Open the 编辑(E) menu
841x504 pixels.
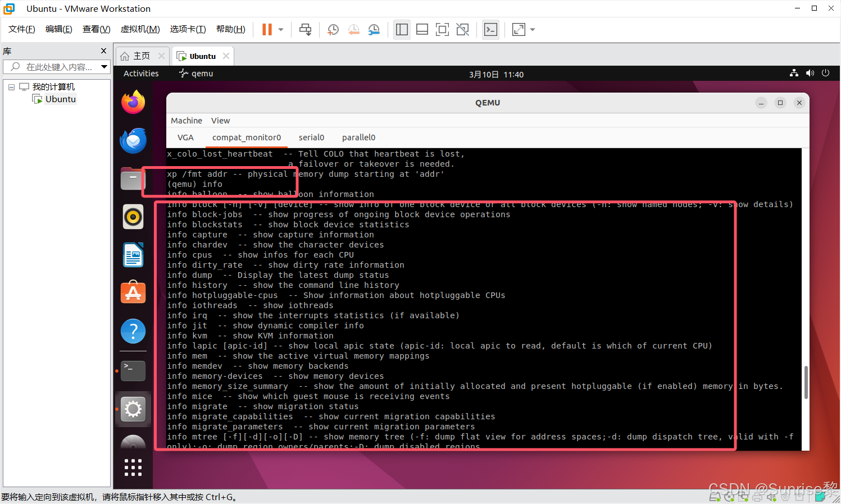point(59,29)
